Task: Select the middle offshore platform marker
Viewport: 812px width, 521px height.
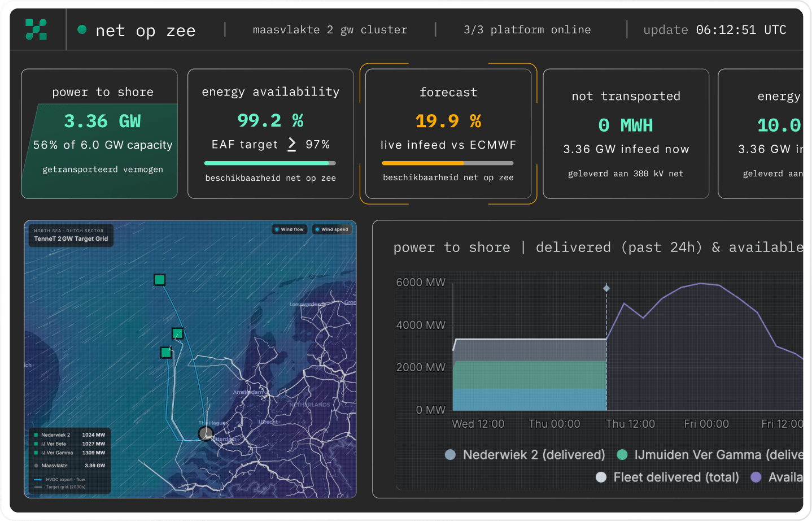Action: (x=178, y=333)
